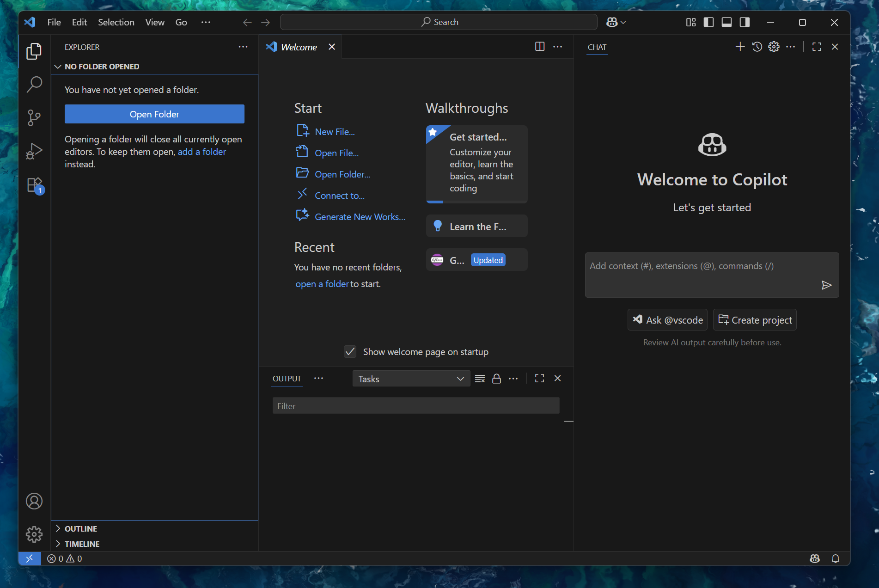Image resolution: width=879 pixels, height=588 pixels.
Task: Open additional panel views ellipsis next to OUTPUT
Action: coord(318,378)
